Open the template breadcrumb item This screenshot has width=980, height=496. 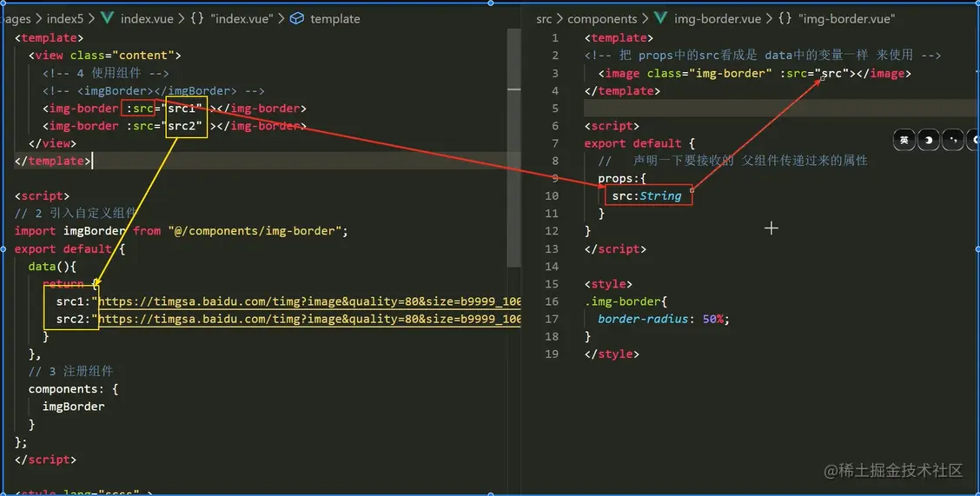tap(335, 19)
